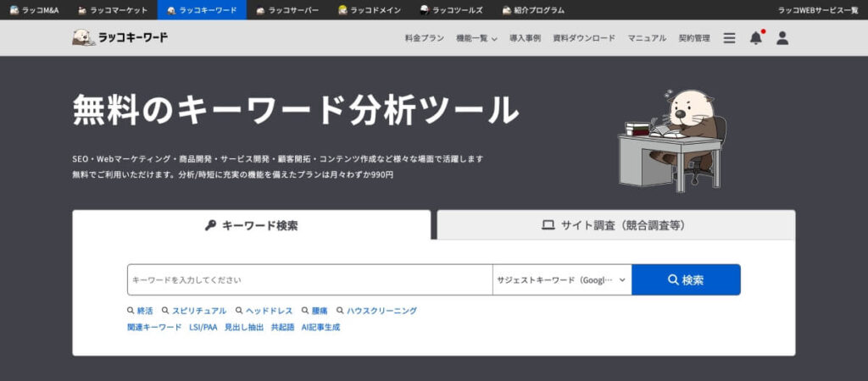Expand the 機能一覧 dropdown menu
The image size is (868, 381).
(x=476, y=38)
